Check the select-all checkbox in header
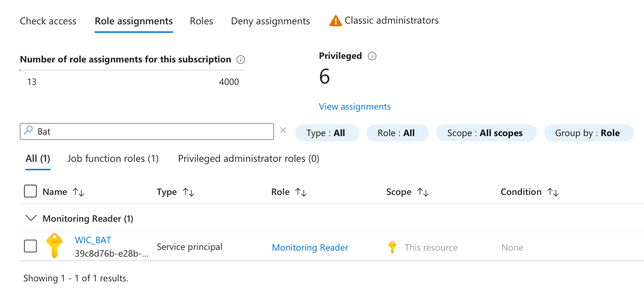This screenshot has width=644, height=288. click(x=30, y=191)
